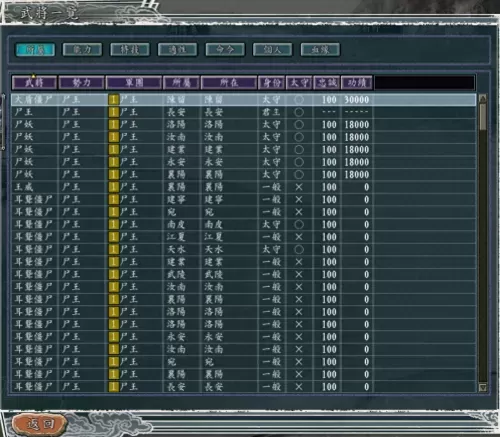Click 建寧 in the 所在 column
Screen dimensions: 500x437
[214, 200]
